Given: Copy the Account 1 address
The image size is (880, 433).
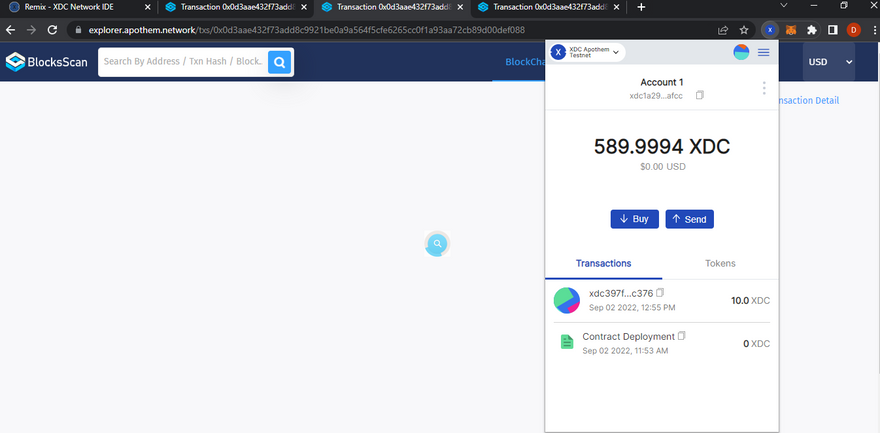Looking at the screenshot, I should click(x=700, y=95).
